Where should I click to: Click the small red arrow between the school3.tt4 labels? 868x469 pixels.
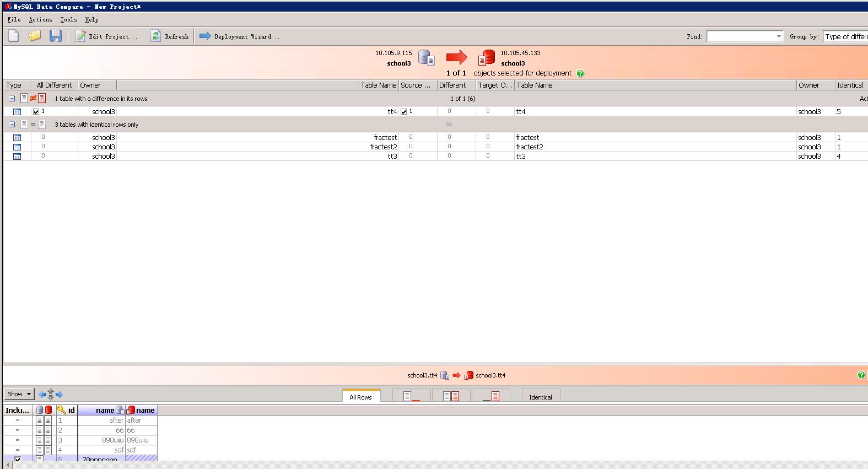pos(456,375)
